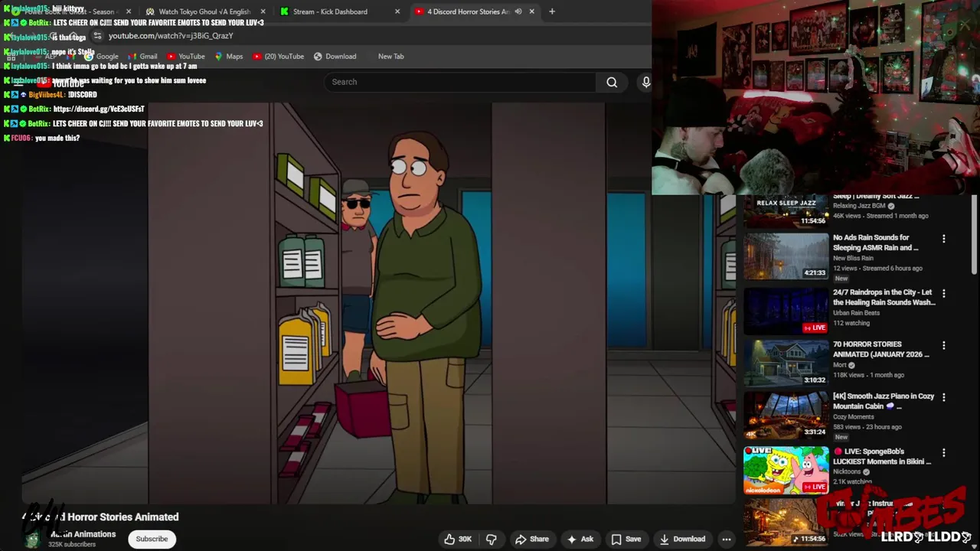Open options for SpongeBob's LUCKIEST Moments
Viewport: 980px width, 551px height.
pyautogui.click(x=943, y=453)
